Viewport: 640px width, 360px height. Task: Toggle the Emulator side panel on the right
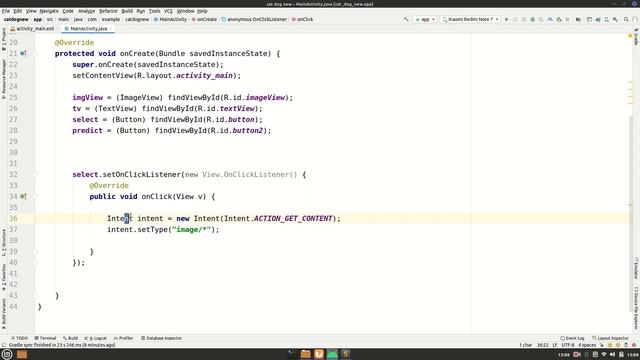point(636,268)
